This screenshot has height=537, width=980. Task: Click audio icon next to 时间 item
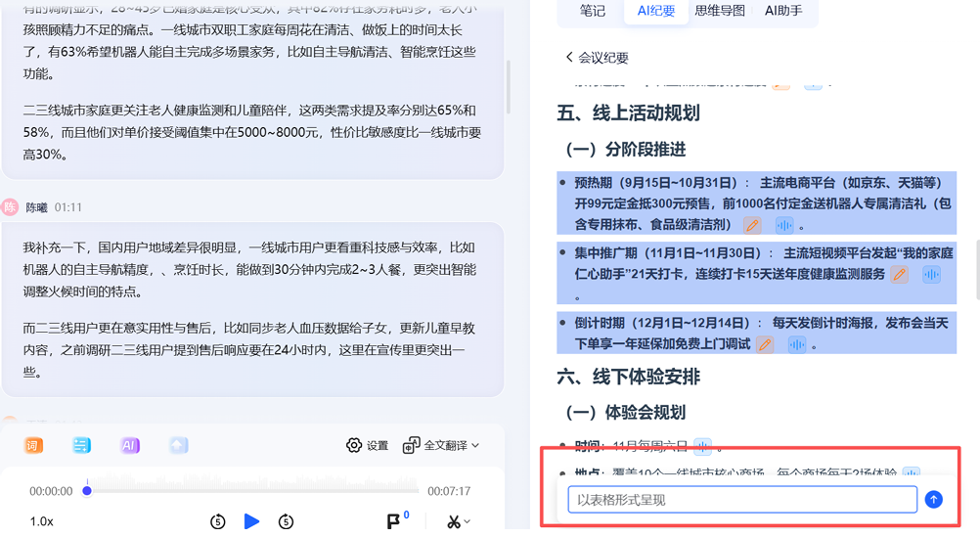coord(703,446)
